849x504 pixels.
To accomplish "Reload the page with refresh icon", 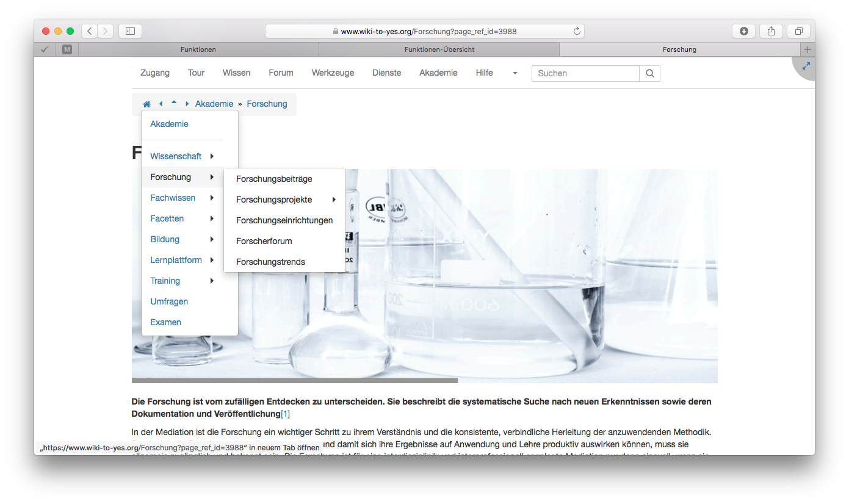I will 576,31.
